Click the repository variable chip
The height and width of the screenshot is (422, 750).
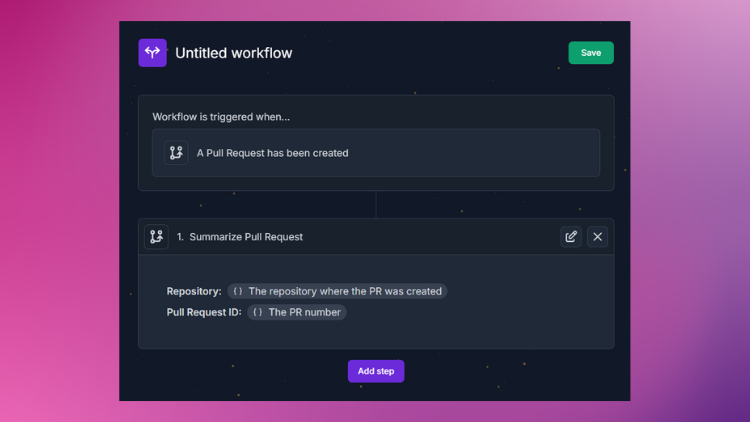click(x=337, y=291)
